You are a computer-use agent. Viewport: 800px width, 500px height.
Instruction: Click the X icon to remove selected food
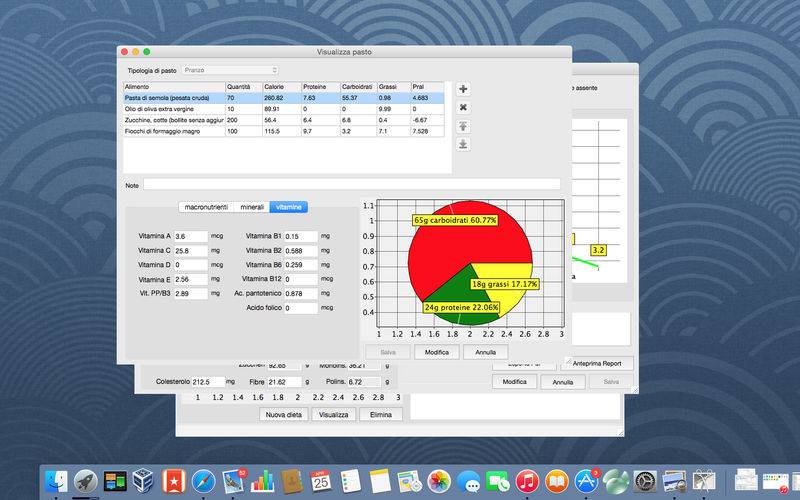click(x=463, y=107)
